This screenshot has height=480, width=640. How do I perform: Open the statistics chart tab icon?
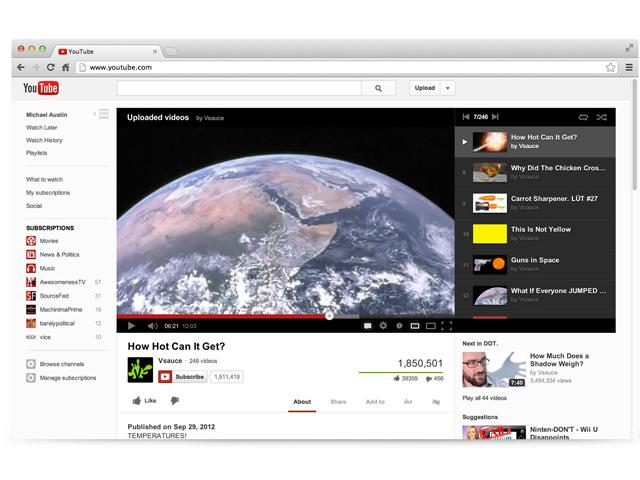coord(408,402)
